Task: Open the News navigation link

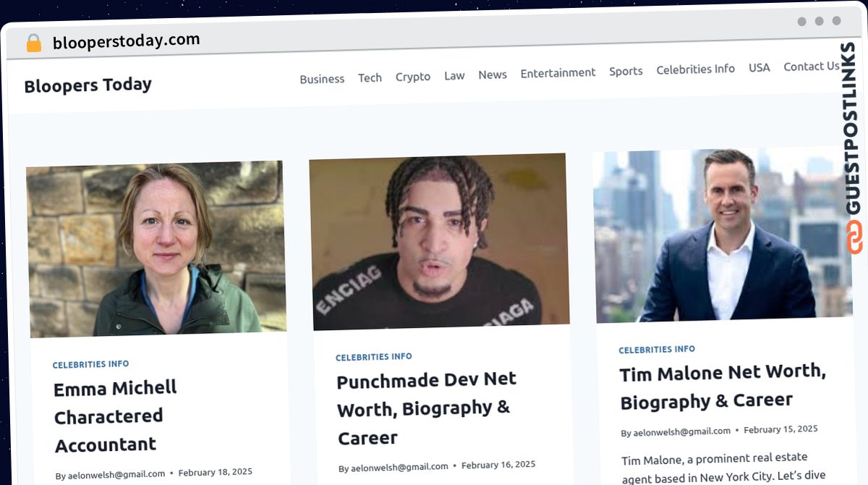Action: tap(493, 75)
